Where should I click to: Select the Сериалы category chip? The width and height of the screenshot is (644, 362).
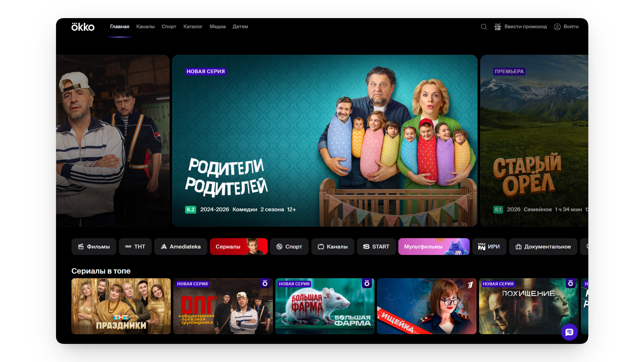tap(239, 247)
